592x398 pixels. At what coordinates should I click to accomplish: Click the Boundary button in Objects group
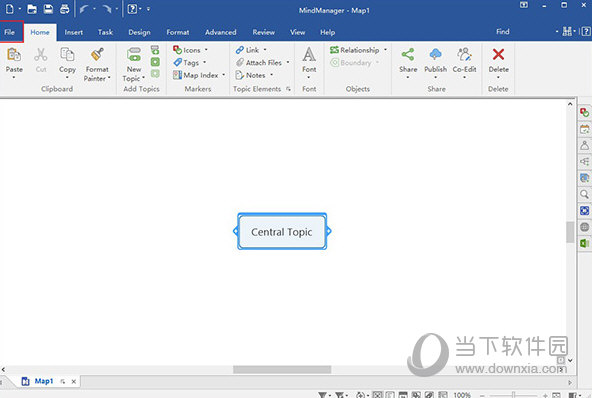tap(352, 63)
